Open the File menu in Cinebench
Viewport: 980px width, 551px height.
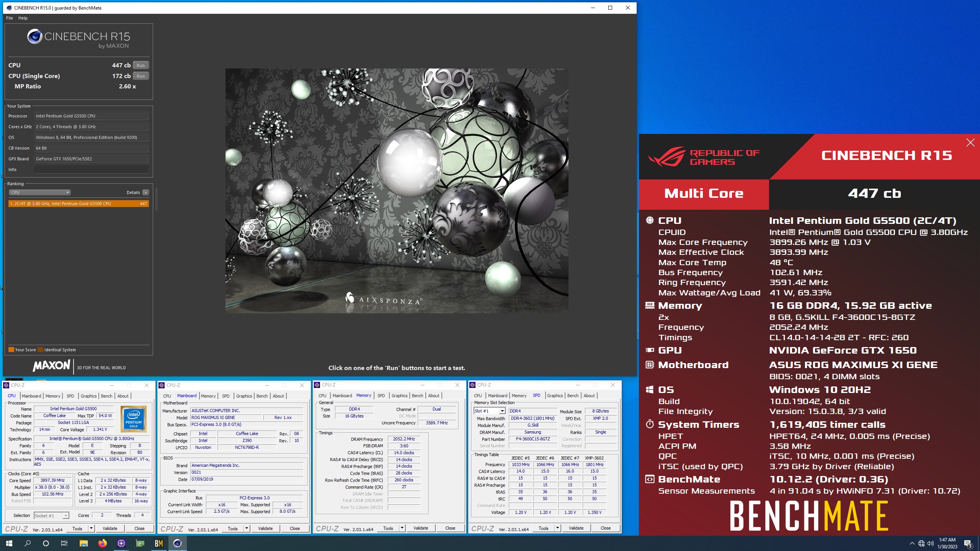10,18
